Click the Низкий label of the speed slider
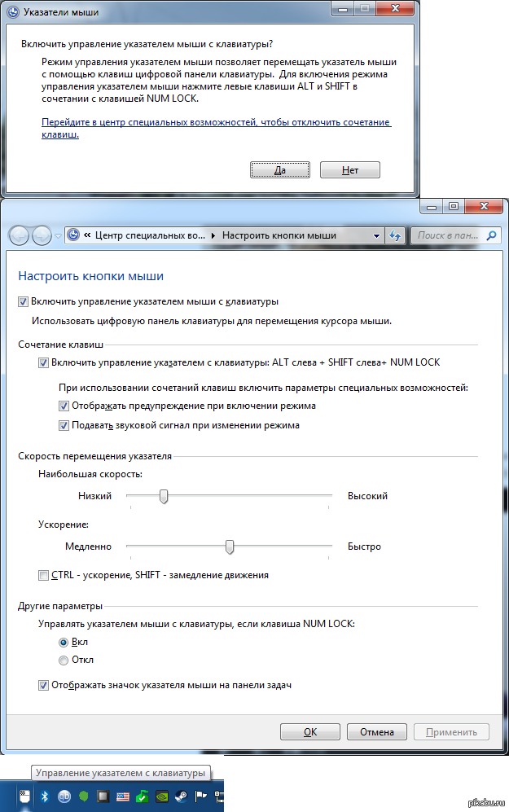 pos(94,496)
